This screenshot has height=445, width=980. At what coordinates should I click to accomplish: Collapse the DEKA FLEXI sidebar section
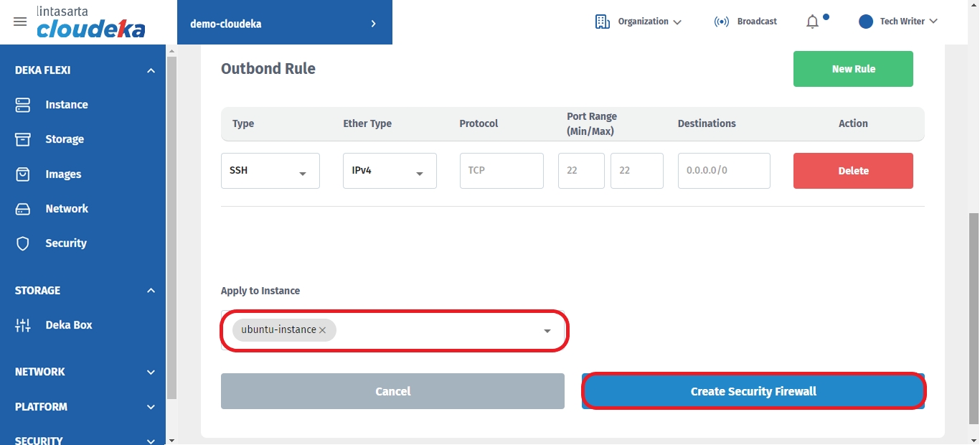click(x=151, y=70)
